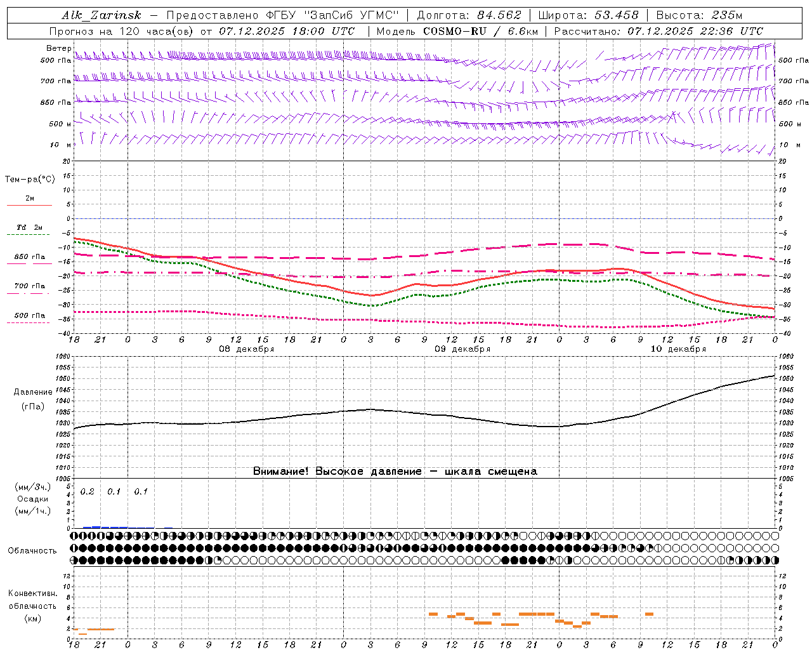Click the elevation text Высота: 235м
This screenshot has width=812, height=650.
pyautogui.click(x=699, y=15)
